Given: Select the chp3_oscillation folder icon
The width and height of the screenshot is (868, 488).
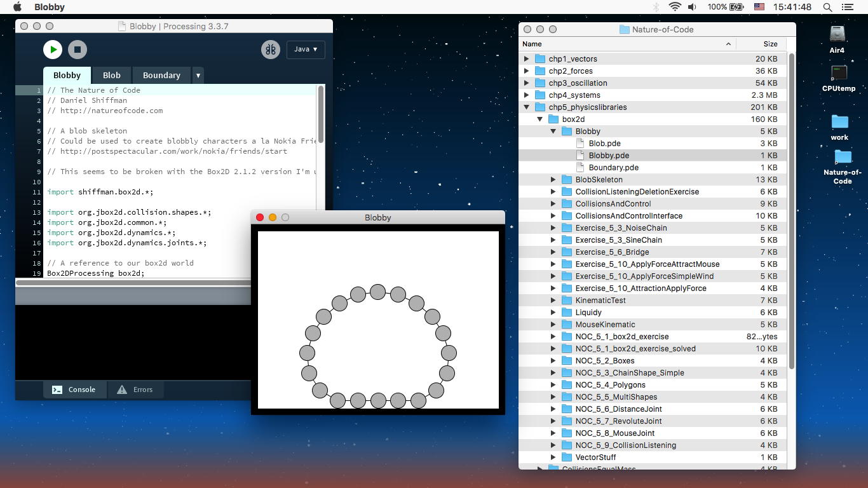Looking at the screenshot, I should coord(540,83).
